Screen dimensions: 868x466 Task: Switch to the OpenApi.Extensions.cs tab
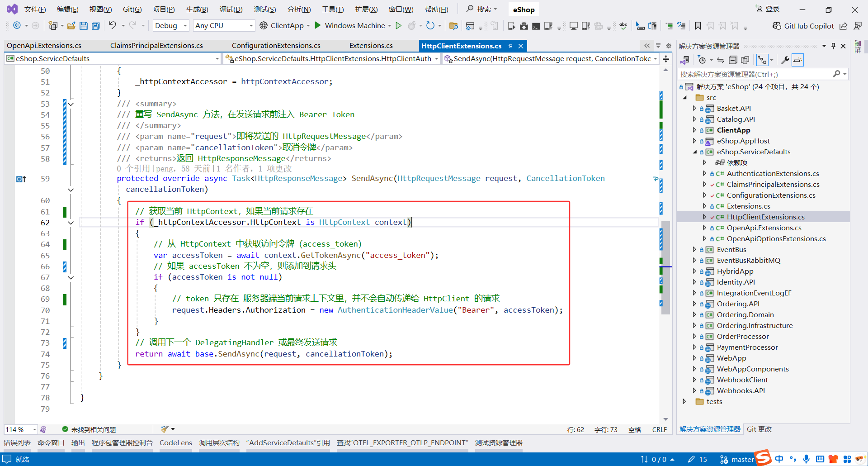(44, 46)
